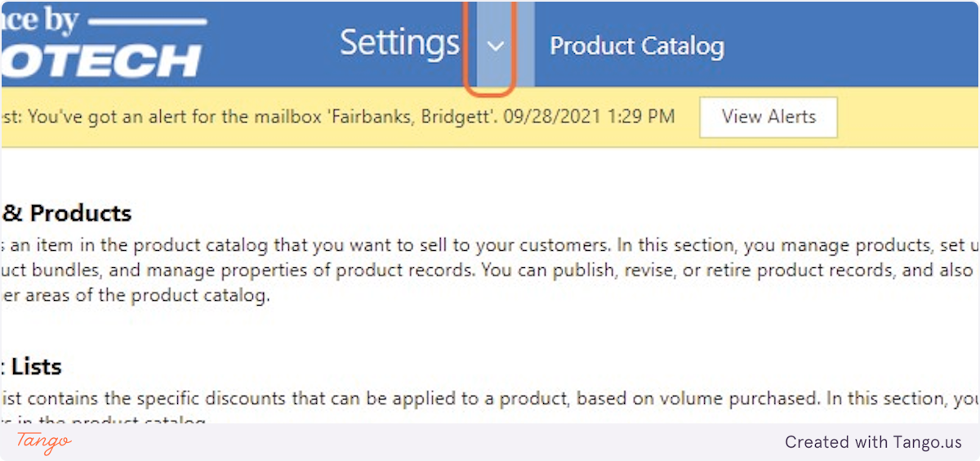Follow the Created with Tango.us link
Image resolution: width=980 pixels, height=461 pixels.
[873, 442]
